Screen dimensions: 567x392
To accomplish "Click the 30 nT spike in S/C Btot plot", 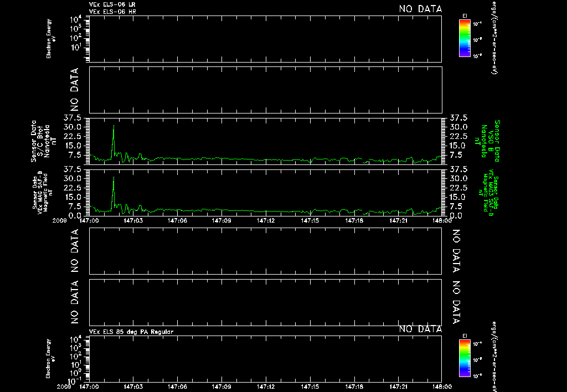I will (x=114, y=127).
